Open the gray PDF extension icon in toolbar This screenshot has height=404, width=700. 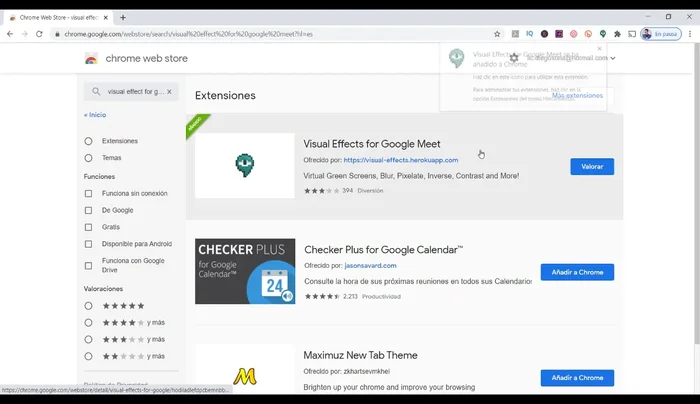click(x=515, y=34)
